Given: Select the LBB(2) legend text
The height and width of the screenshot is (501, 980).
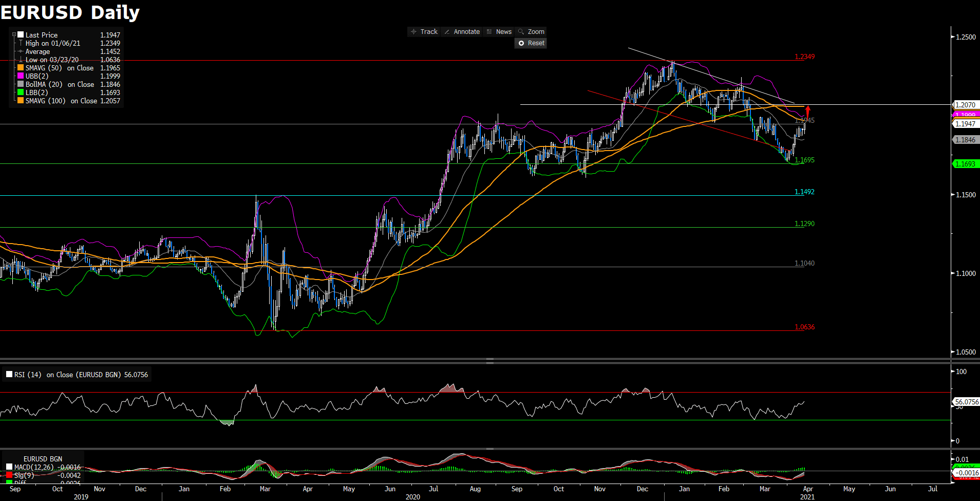Looking at the screenshot, I should point(36,92).
